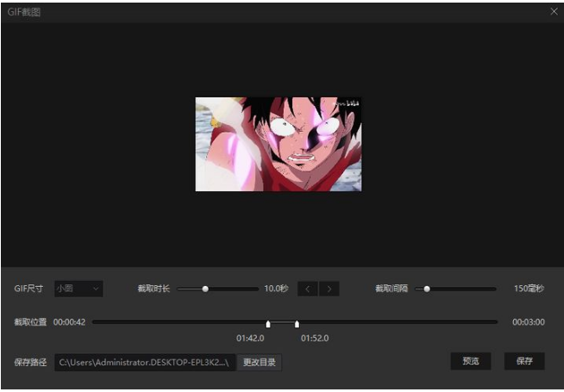
Task: Select the end marker at 01:52.0
Action: pyautogui.click(x=297, y=324)
